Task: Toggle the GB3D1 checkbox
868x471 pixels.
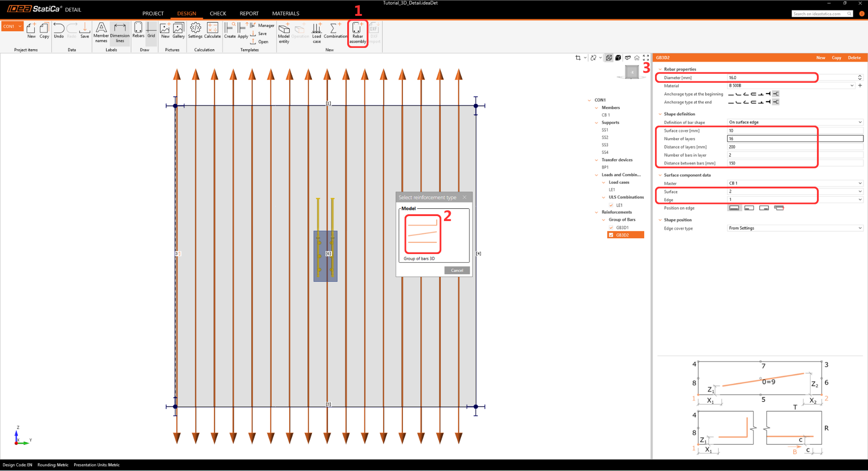Action: click(x=611, y=227)
